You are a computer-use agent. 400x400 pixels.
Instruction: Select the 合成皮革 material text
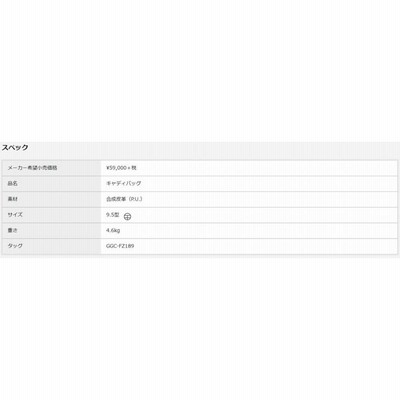115,199
